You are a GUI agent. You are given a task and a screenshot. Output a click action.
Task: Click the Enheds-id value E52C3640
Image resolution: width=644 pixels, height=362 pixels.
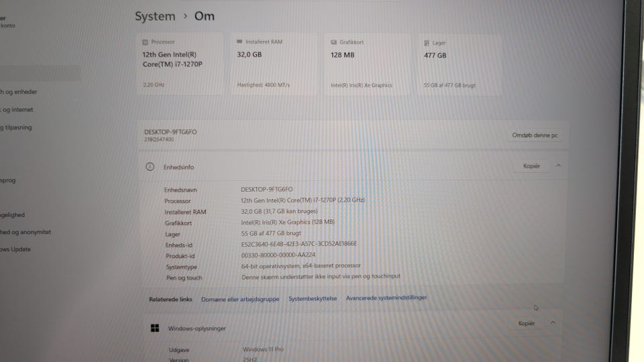299,244
